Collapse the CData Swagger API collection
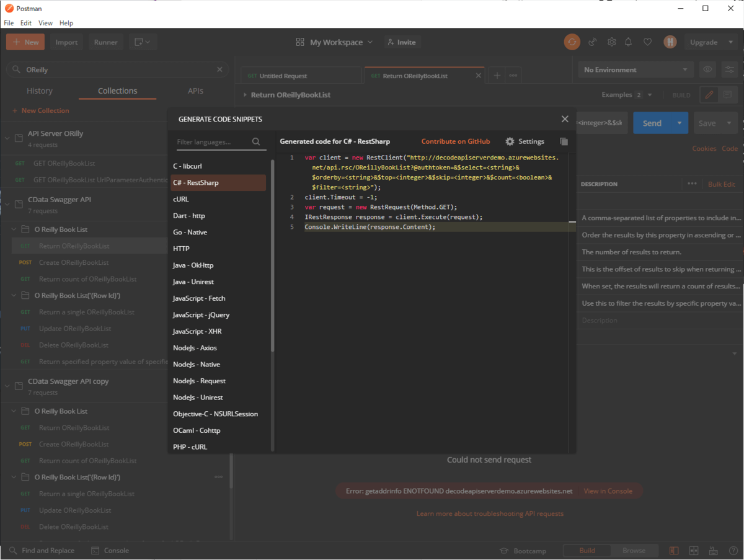744x560 pixels. (8, 204)
